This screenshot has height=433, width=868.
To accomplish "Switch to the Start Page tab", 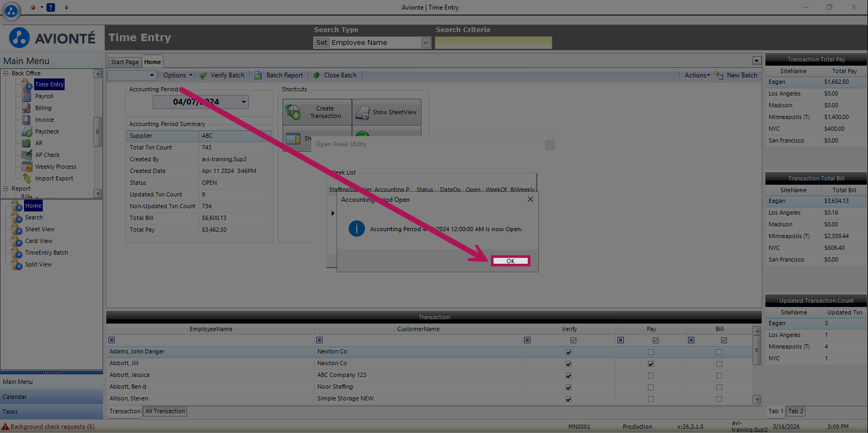I will pyautogui.click(x=125, y=62).
